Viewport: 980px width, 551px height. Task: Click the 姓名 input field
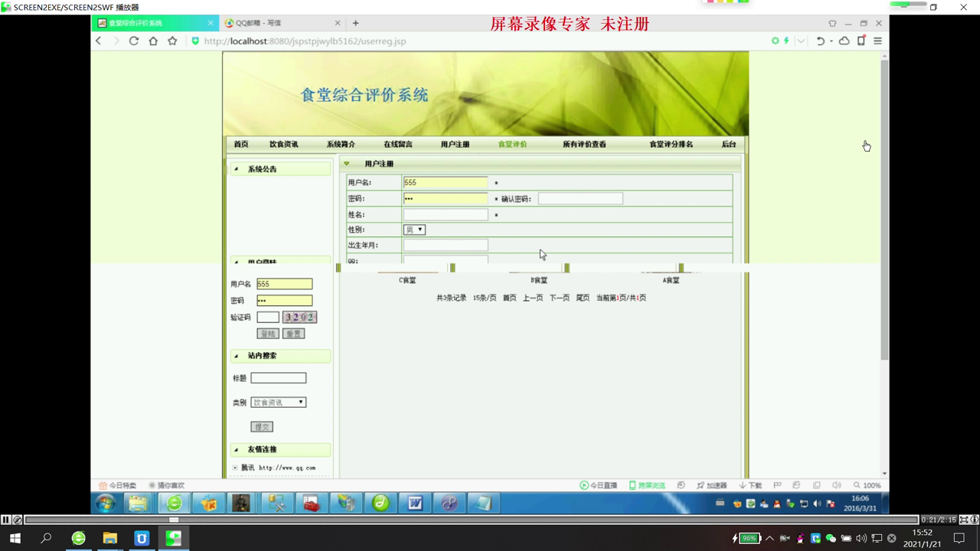click(445, 214)
